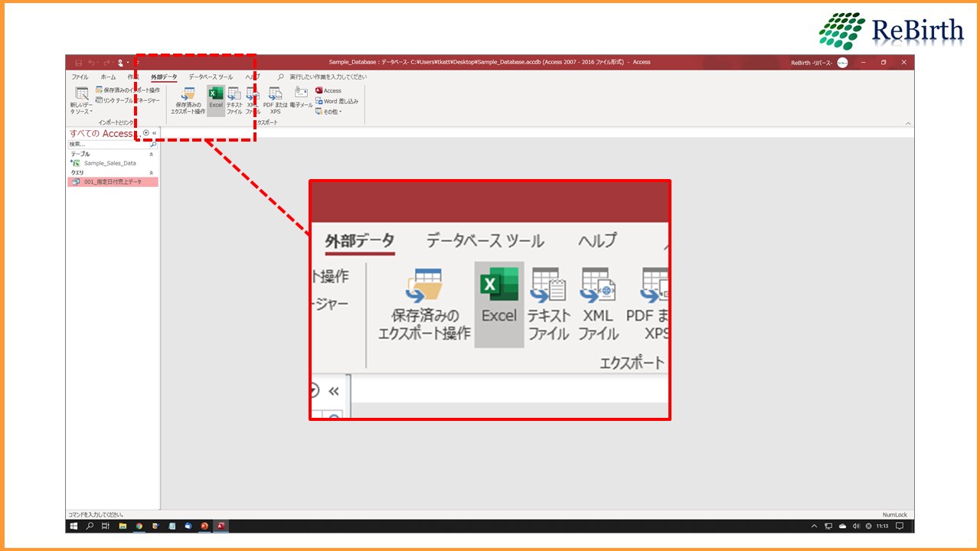Image resolution: width=980 pixels, height=551 pixels.
Task: Open saved export operations in the main Access ribbon
Action: 188,100
